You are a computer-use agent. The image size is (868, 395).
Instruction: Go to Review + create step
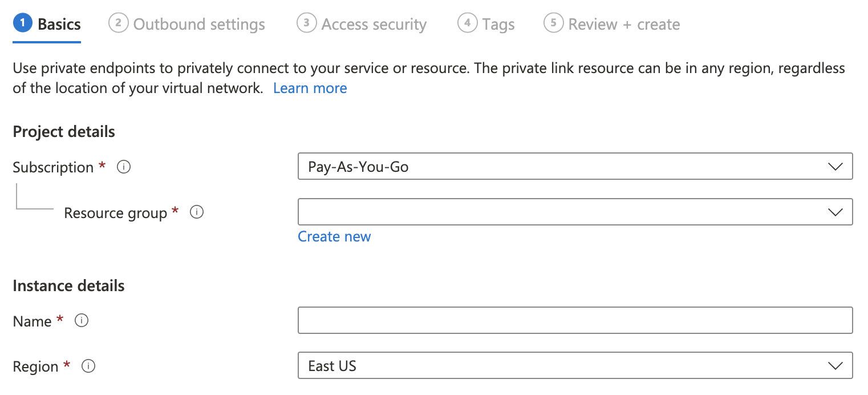[x=624, y=23]
